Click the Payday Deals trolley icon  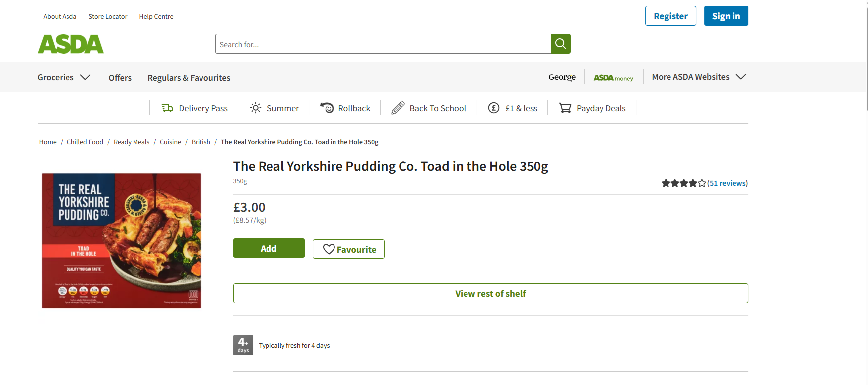point(565,108)
